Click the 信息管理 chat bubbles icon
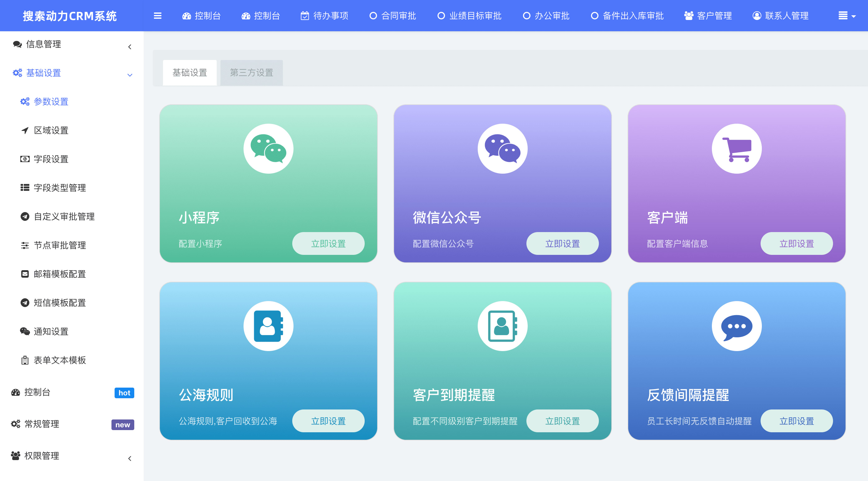The image size is (868, 481). point(17,44)
